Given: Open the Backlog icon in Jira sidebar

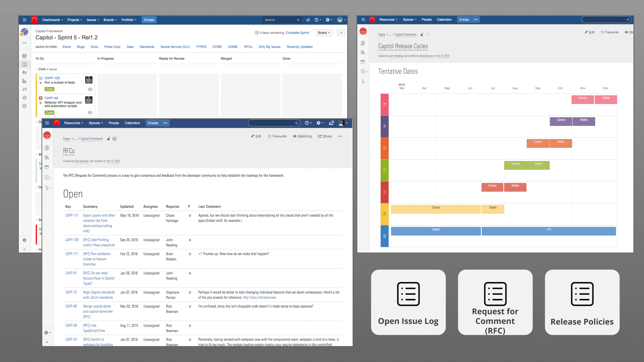Looking at the screenshot, I should (x=24, y=56).
